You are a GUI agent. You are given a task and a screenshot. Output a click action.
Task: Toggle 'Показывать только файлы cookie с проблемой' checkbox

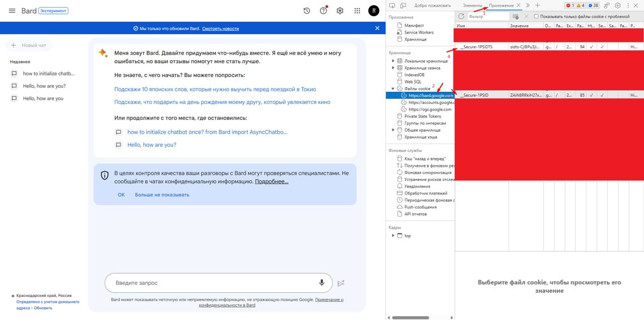tap(536, 17)
